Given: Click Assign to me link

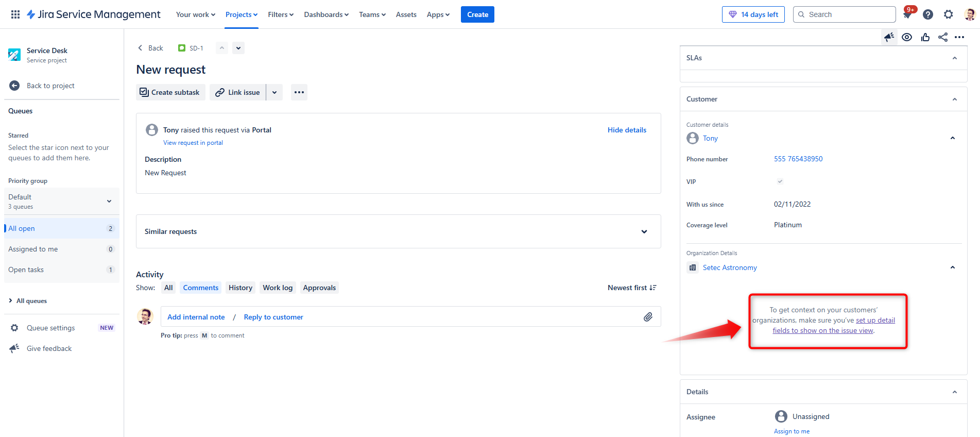Looking at the screenshot, I should click(792, 431).
